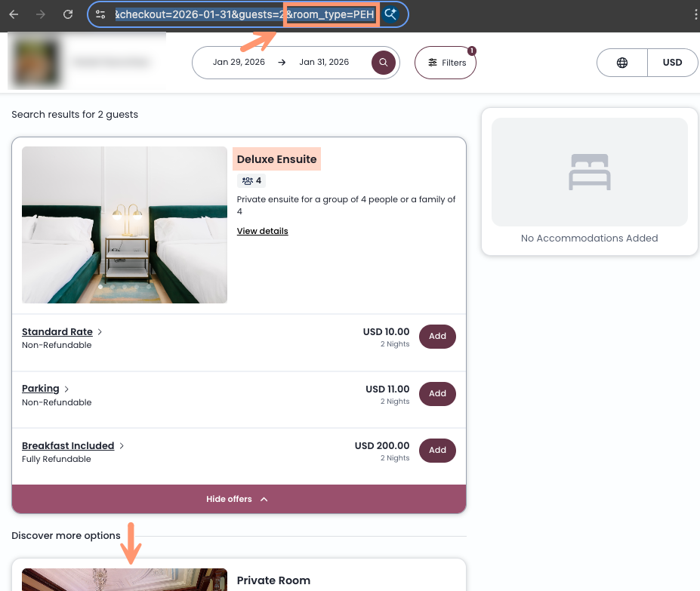The width and height of the screenshot is (700, 591).
Task: Click the magnifier search button beside dates
Action: (384, 63)
